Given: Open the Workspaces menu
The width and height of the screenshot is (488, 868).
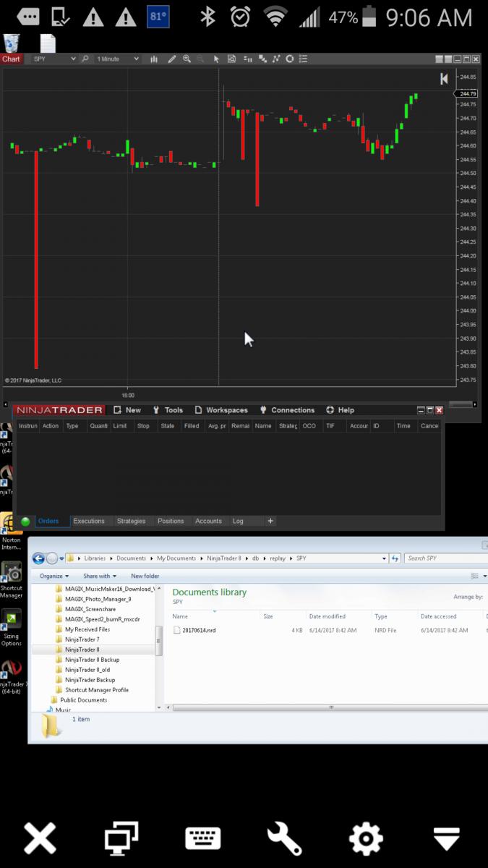Looking at the screenshot, I should pyautogui.click(x=221, y=410).
